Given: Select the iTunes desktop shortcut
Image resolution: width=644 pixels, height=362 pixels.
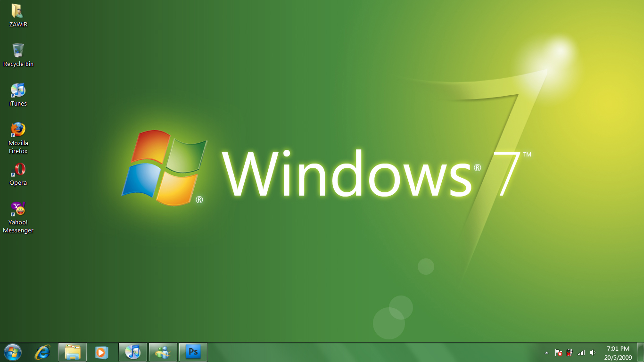Looking at the screenshot, I should pyautogui.click(x=18, y=94).
